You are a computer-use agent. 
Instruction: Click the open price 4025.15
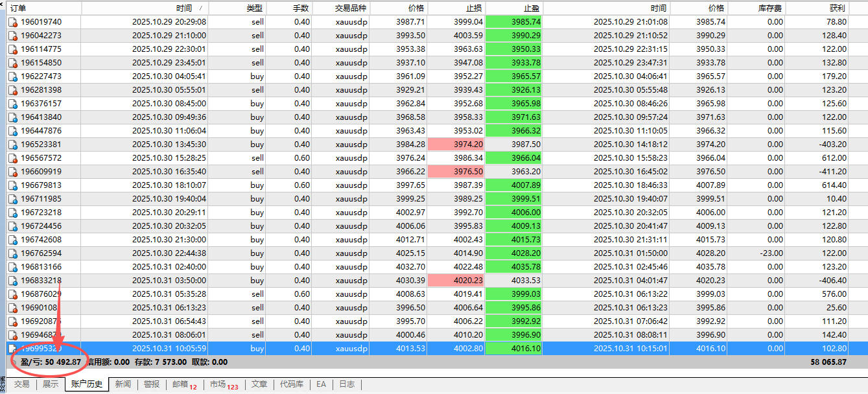(x=412, y=253)
